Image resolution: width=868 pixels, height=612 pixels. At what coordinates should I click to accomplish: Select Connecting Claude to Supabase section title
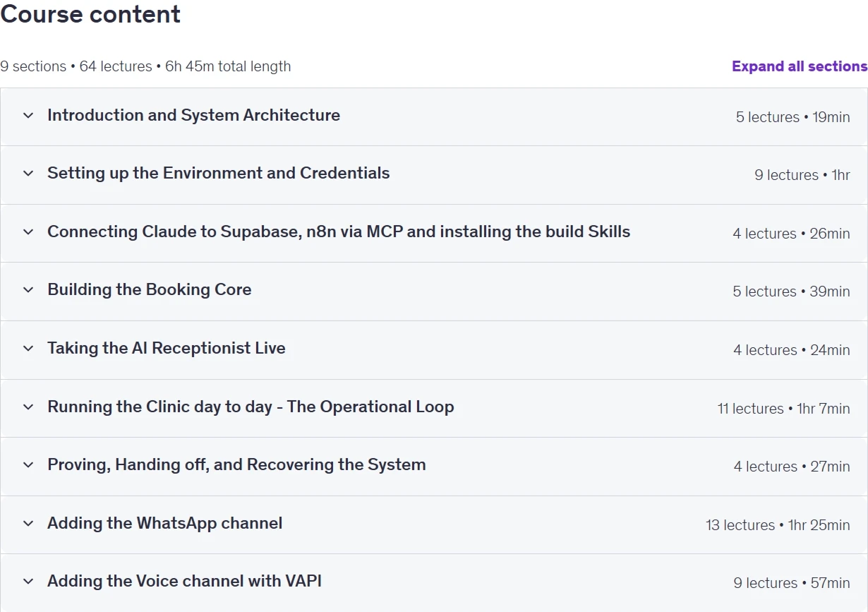(339, 232)
